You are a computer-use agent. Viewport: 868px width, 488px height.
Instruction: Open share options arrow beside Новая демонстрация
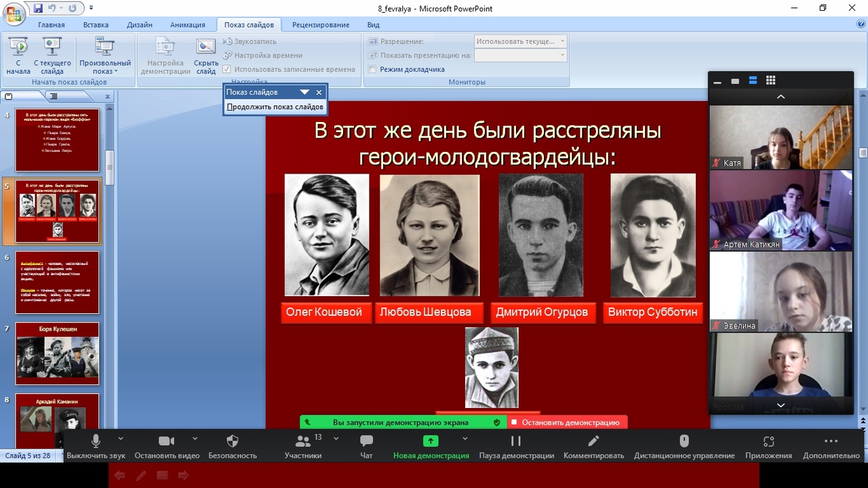(x=465, y=439)
